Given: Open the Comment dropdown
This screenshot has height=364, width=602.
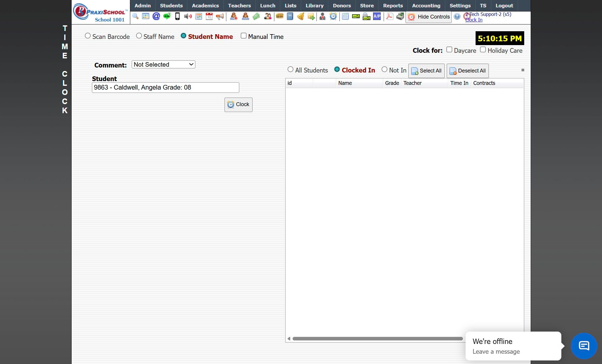Looking at the screenshot, I should pyautogui.click(x=163, y=65).
